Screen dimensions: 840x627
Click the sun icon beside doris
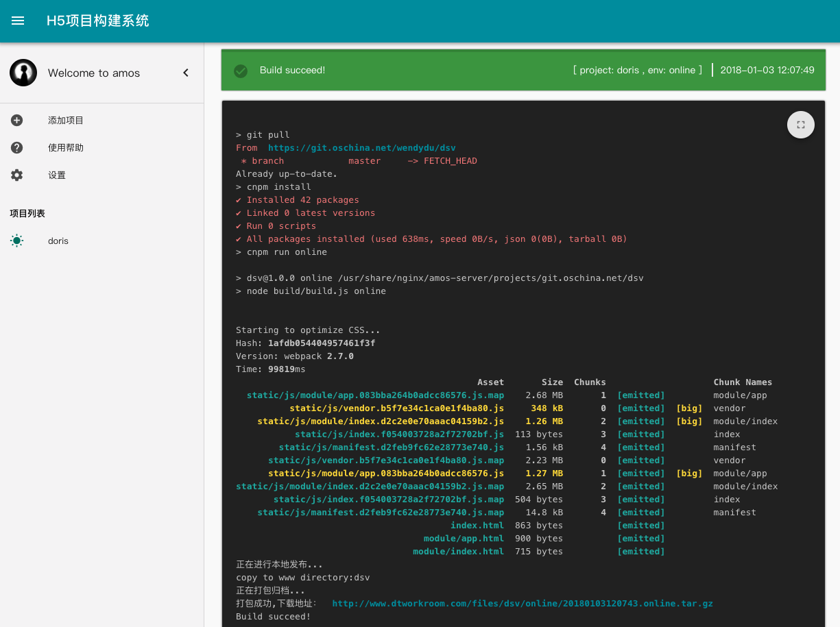[17, 241]
